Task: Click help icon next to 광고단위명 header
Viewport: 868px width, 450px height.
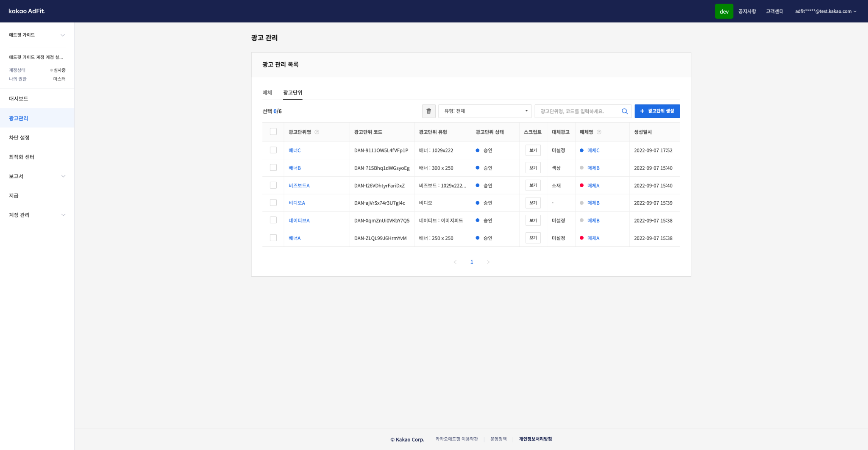Action: tap(317, 132)
